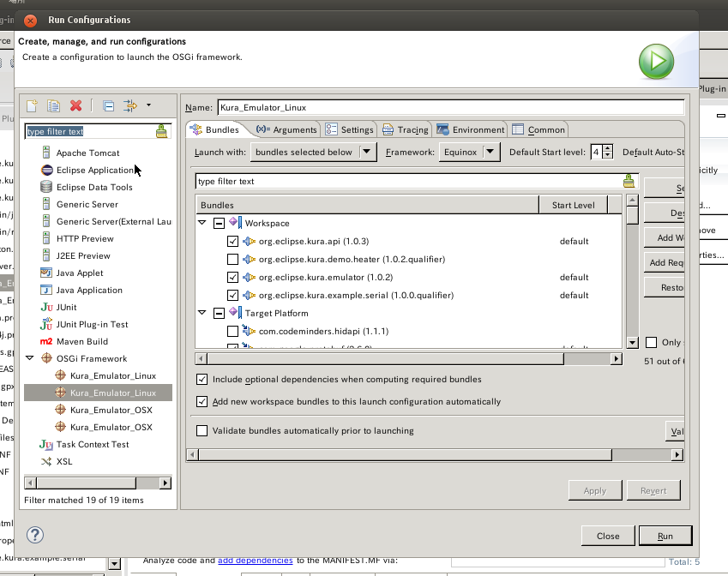This screenshot has width=728, height=576.
Task: Select the first Kura_Emulator_OSX configuration
Action: point(111,410)
